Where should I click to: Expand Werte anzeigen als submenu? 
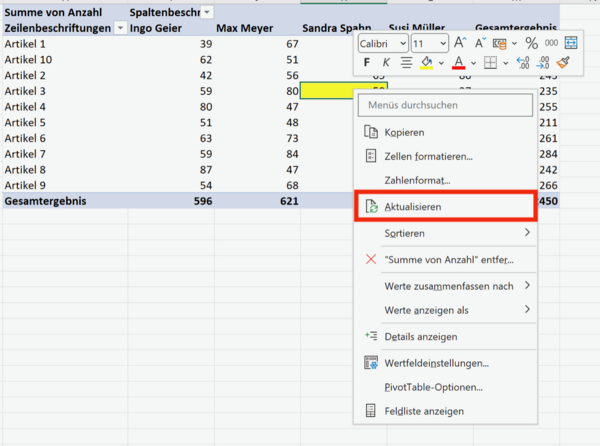pos(445,310)
